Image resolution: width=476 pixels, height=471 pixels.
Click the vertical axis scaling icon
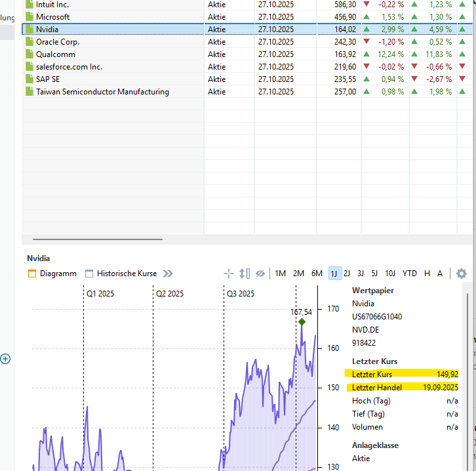(245, 274)
